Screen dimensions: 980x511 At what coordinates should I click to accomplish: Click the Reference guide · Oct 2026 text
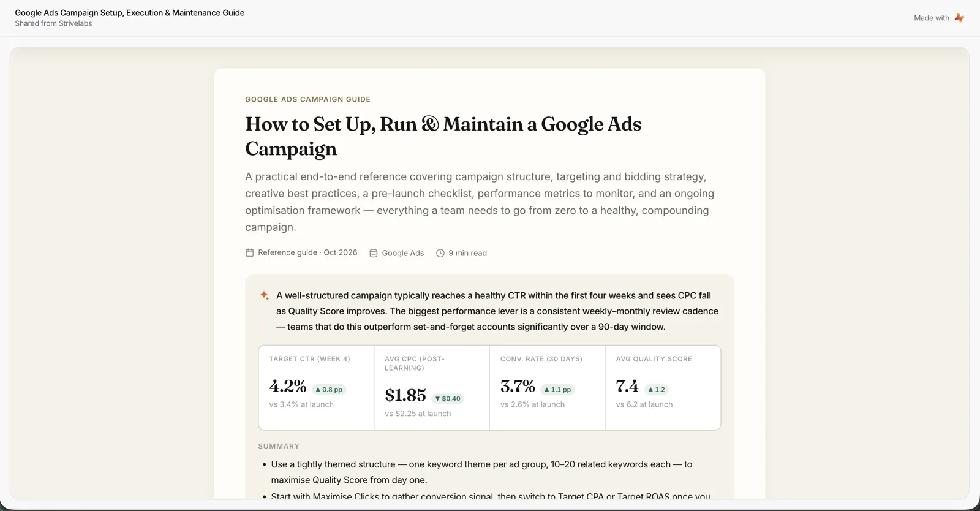coord(307,252)
